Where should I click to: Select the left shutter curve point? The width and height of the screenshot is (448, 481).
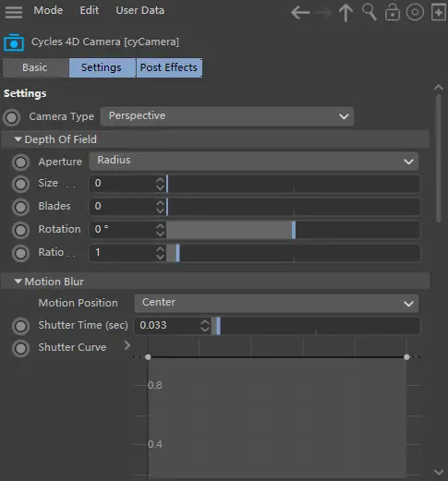148,357
